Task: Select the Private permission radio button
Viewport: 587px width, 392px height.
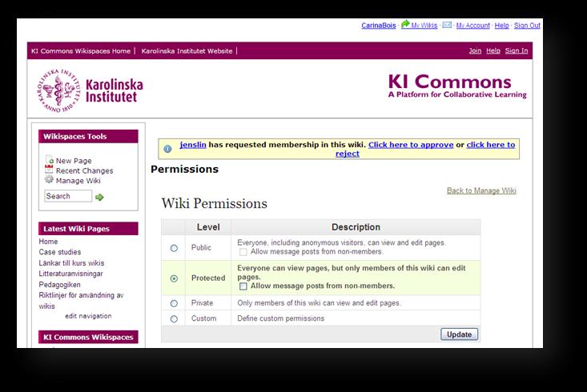Action: 174,303
